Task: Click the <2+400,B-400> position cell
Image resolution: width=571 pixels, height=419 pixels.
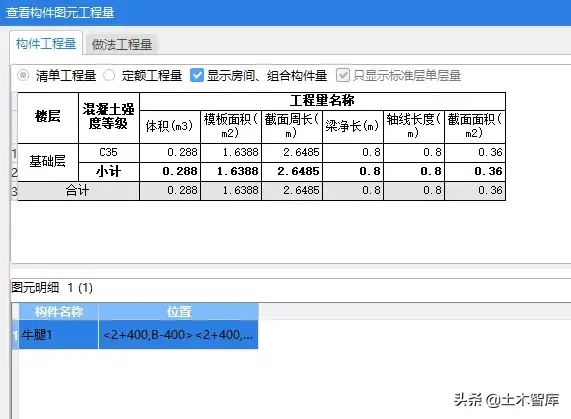Action: (x=179, y=335)
